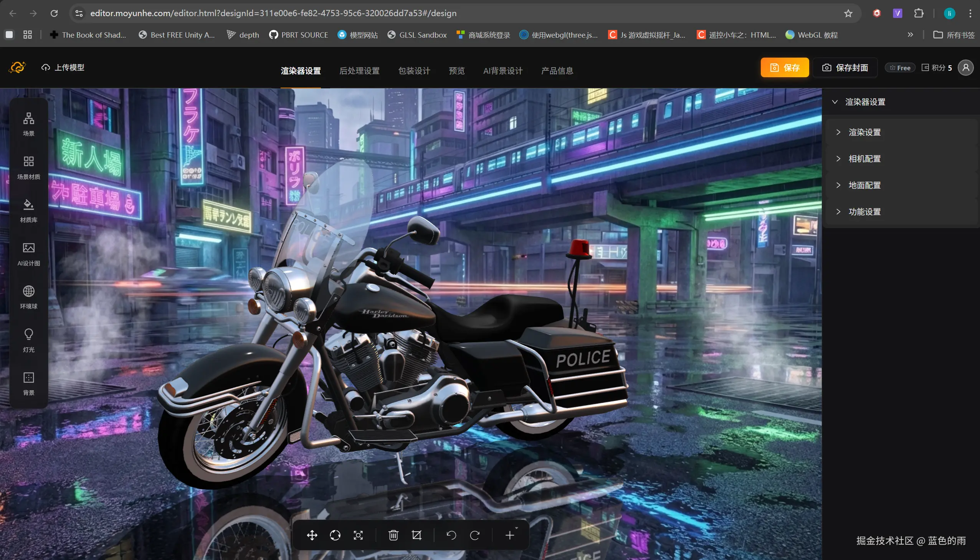
Task: Click the trash delete icon
Action: [x=393, y=535]
